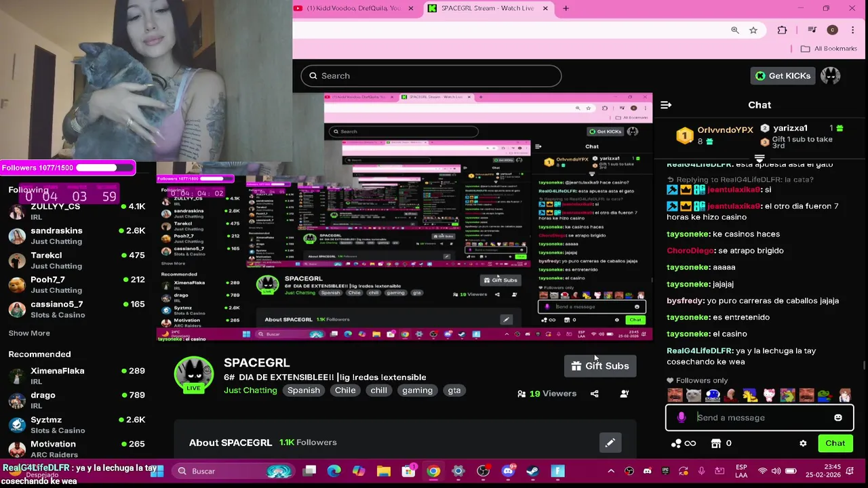Open the volume speaker tray icon
Image resolution: width=868 pixels, height=488 pixels.
click(x=776, y=471)
